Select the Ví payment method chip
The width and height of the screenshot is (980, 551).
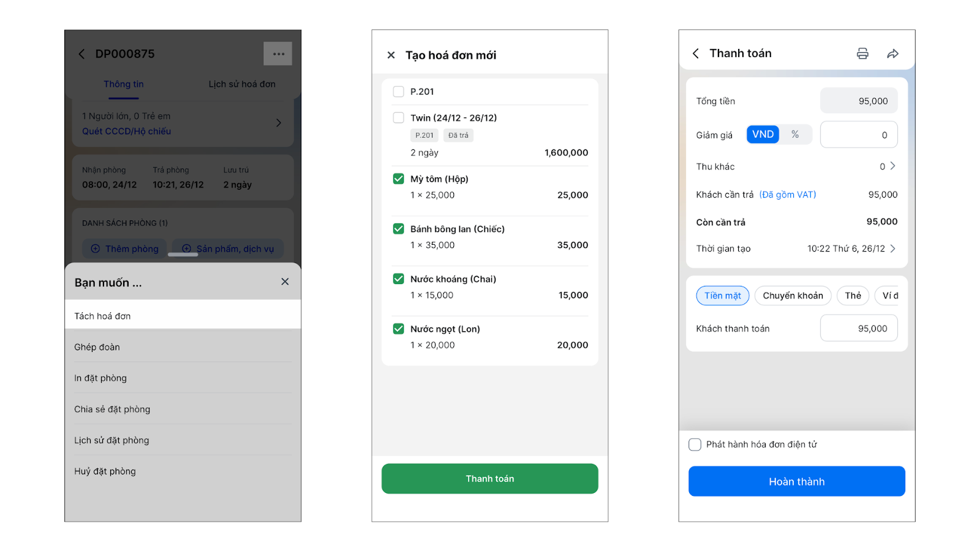point(887,296)
